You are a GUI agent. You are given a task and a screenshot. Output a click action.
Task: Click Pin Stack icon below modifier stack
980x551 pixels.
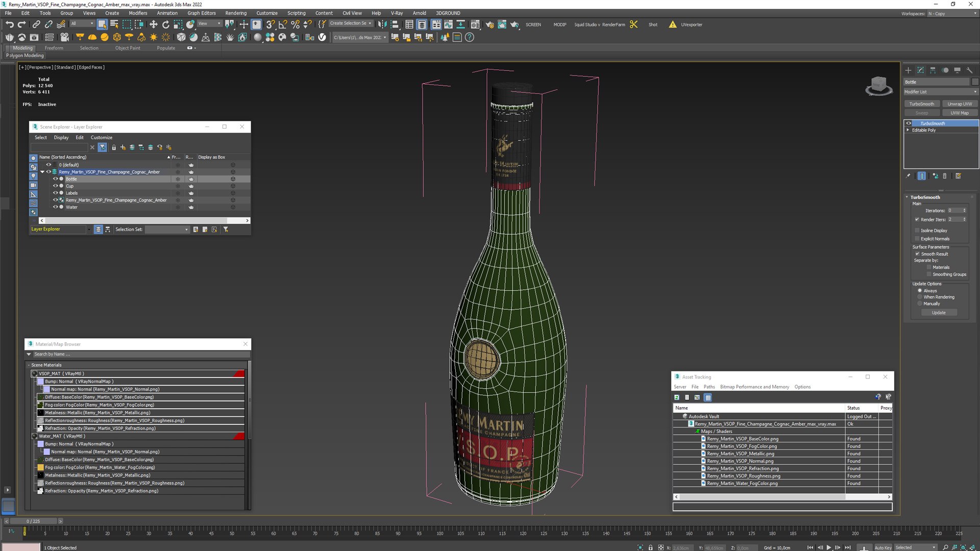908,176
